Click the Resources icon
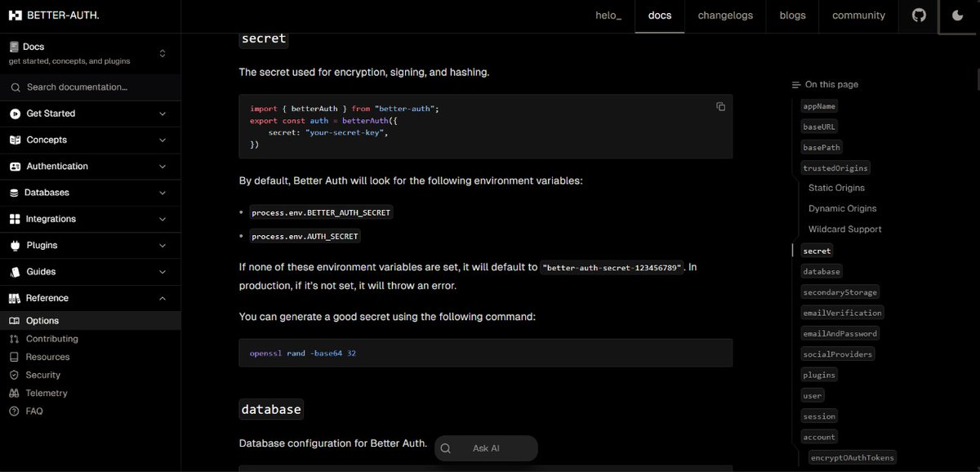This screenshot has height=472, width=980. (x=14, y=357)
